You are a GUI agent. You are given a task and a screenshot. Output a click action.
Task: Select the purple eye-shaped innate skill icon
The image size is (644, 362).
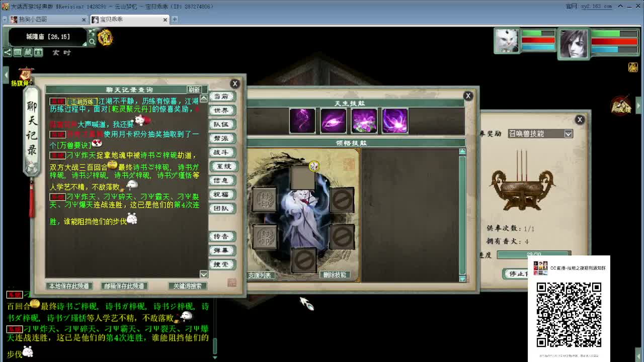pyautogui.click(x=333, y=121)
